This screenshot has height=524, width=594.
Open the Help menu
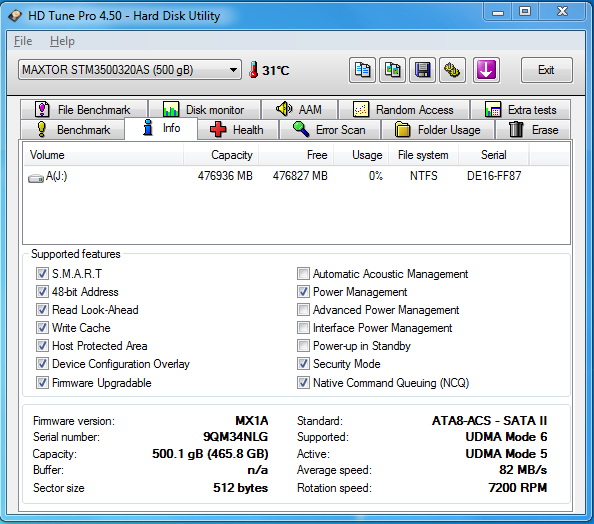(x=62, y=41)
